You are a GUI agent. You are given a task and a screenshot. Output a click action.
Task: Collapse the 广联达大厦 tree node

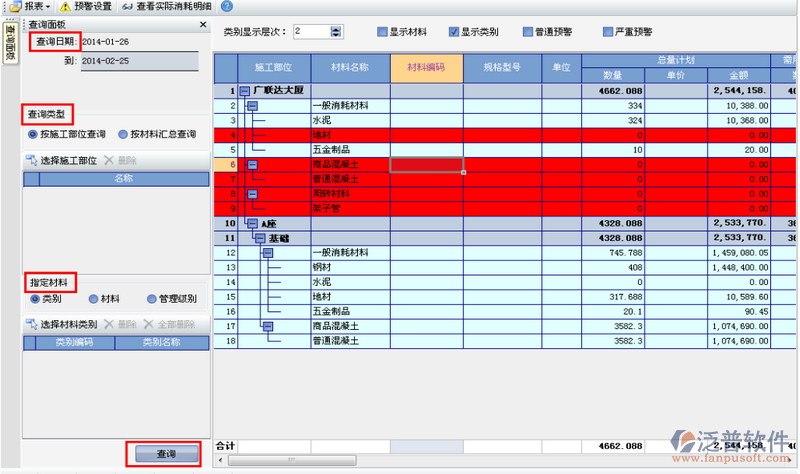coord(244,91)
